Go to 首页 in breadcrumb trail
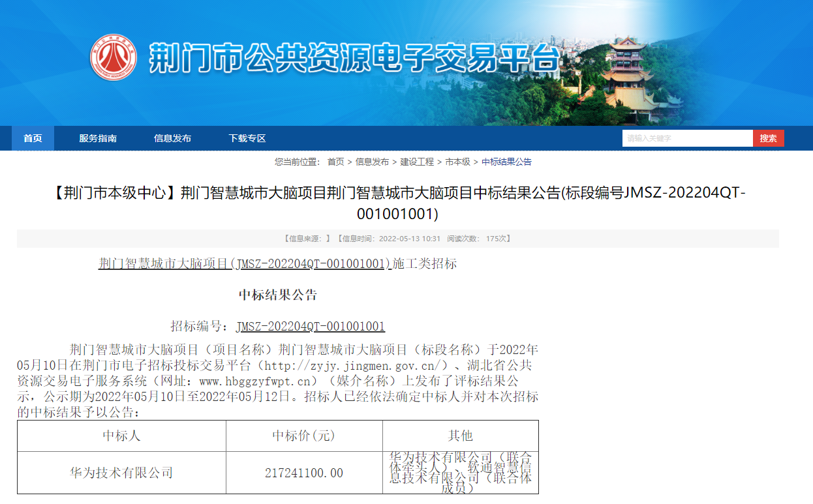Screen dimensions: 813x504 (x=335, y=162)
